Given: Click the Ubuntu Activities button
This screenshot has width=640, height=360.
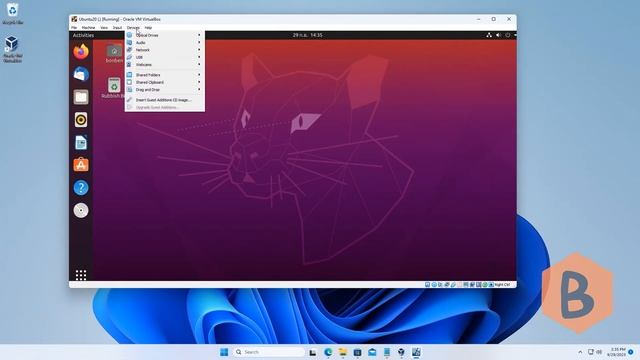Looking at the screenshot, I should pyautogui.click(x=83, y=36).
